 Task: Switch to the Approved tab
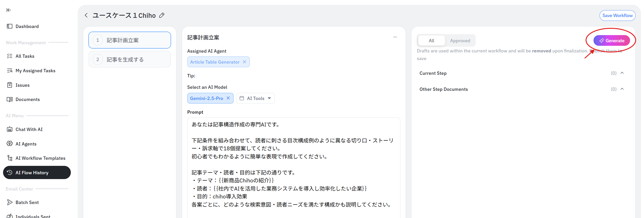pos(460,41)
